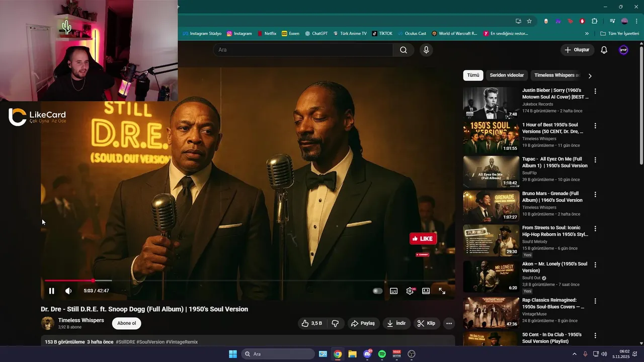Viewport: 644px width, 362px height.
Task: Open Tupac All Eyez On Me thumbnail
Action: [491, 172]
